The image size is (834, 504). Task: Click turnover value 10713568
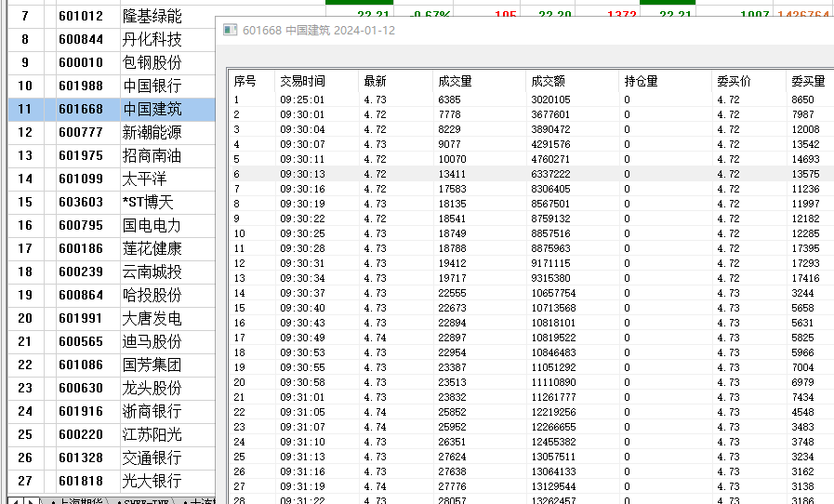[x=553, y=308]
